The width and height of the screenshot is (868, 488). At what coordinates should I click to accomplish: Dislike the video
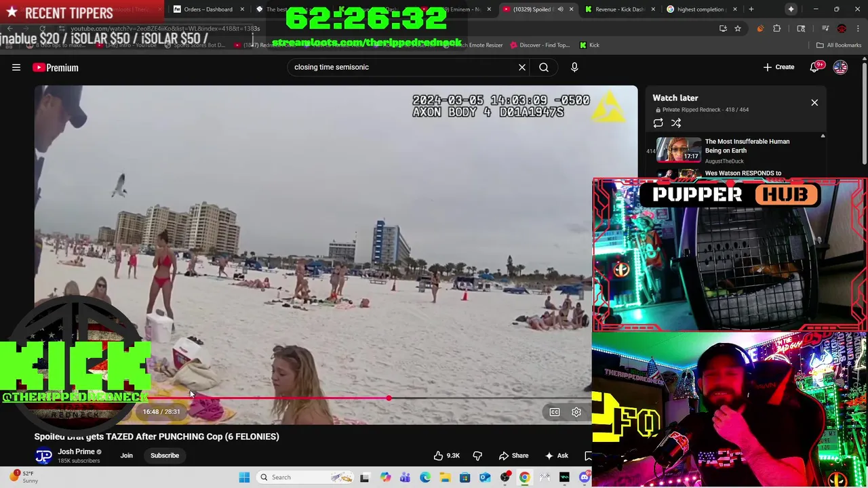pos(477,455)
